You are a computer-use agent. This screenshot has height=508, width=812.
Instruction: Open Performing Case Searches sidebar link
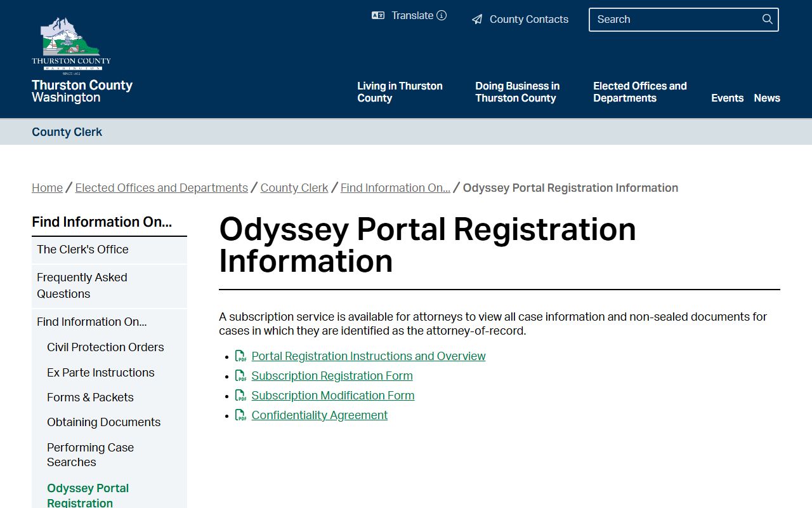click(90, 455)
